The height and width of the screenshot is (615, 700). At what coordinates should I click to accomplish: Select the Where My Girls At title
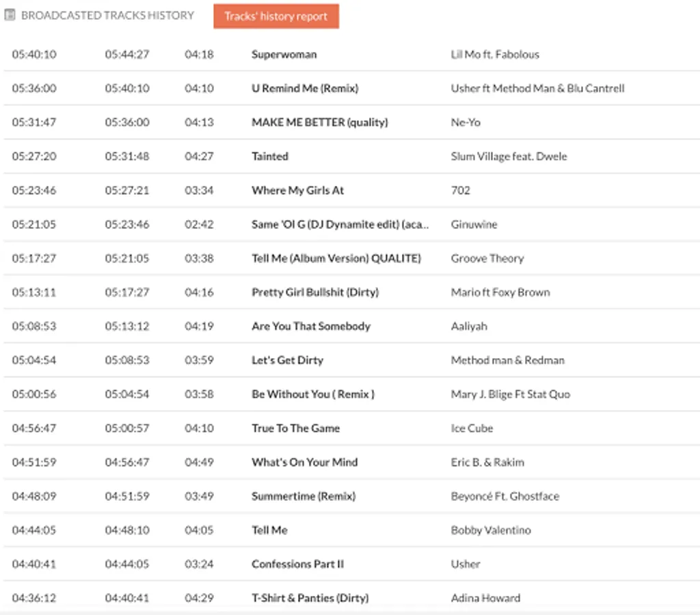pos(298,190)
